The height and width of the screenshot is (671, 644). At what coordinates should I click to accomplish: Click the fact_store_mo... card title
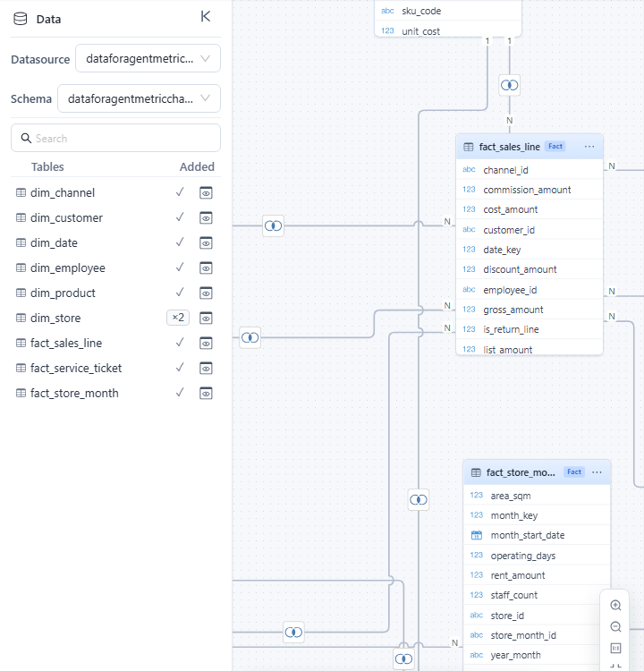pos(521,472)
